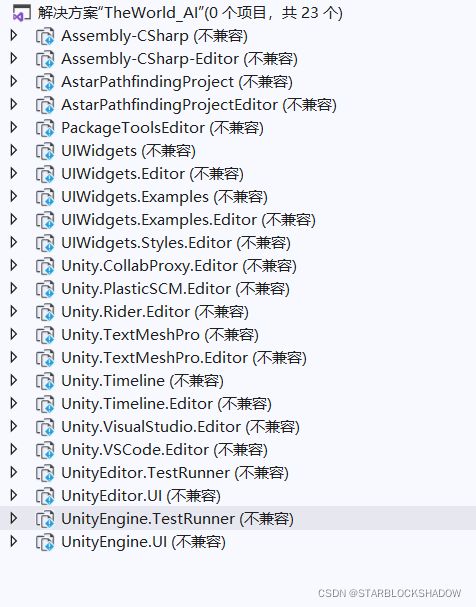The height and width of the screenshot is (607, 476).
Task: Expand the AstarPathfindingProjectEditor node
Action: [x=14, y=105]
